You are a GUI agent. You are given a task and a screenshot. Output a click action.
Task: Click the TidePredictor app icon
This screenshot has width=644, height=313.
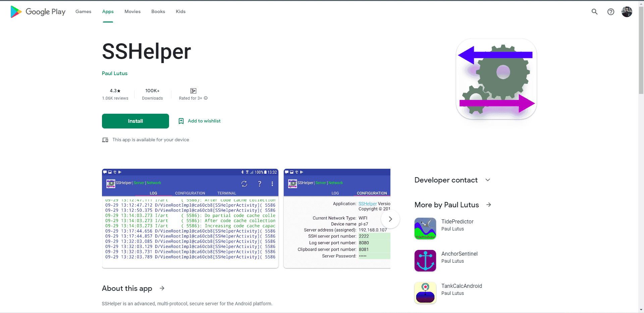coord(425,228)
